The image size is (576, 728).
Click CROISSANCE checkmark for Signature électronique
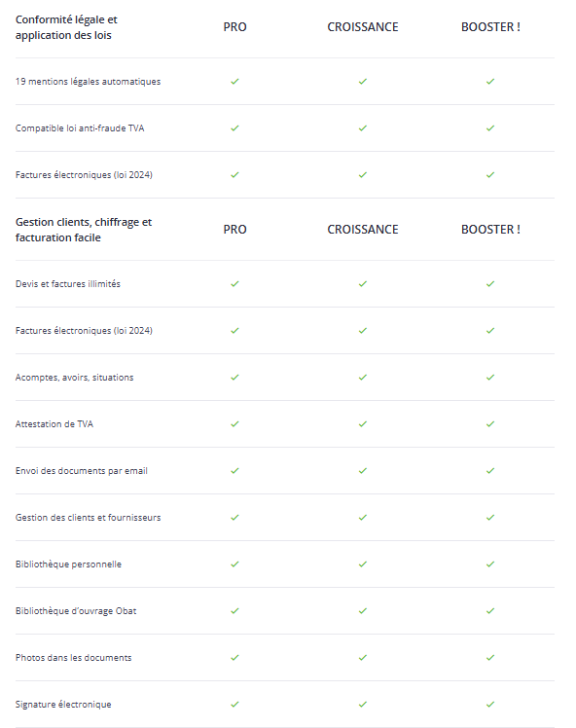[363, 705]
